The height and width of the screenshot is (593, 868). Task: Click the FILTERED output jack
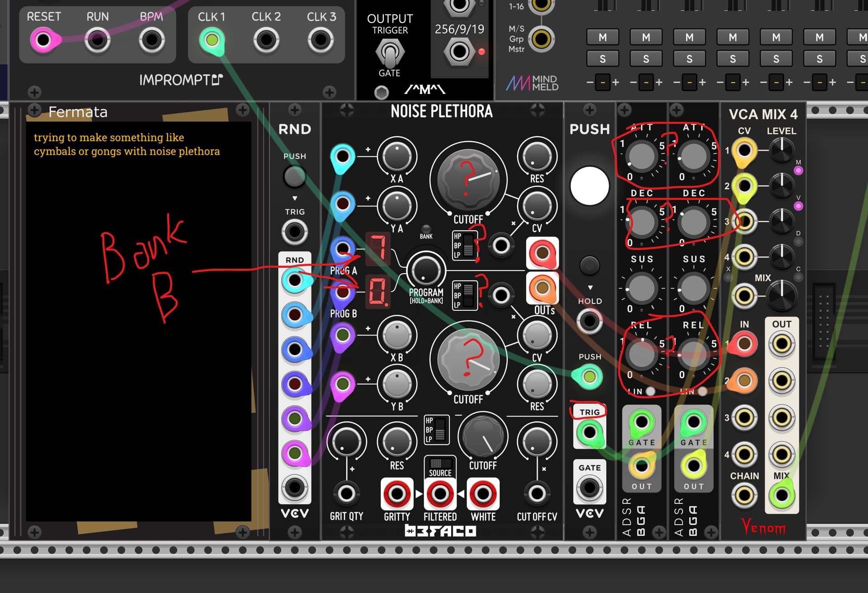[x=440, y=494]
